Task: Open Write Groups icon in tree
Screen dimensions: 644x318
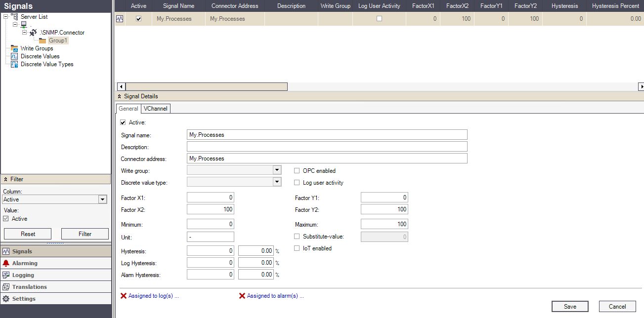Action: (14, 48)
